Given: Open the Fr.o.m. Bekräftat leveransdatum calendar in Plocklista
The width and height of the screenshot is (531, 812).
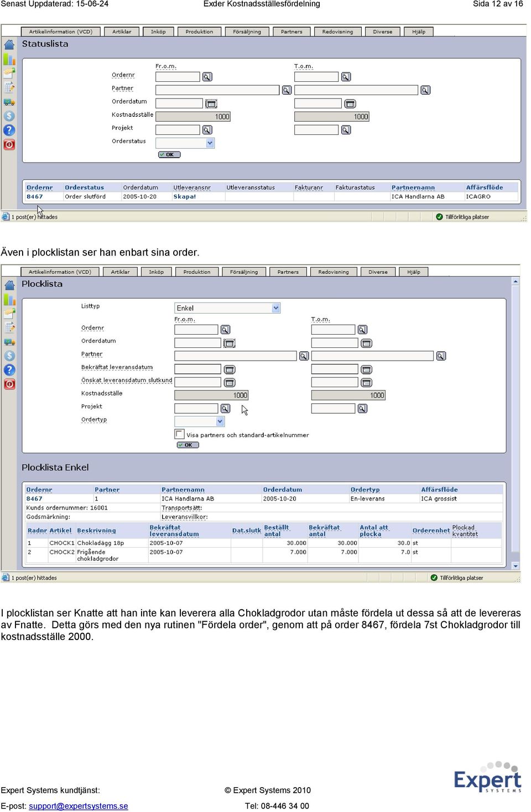Looking at the screenshot, I should pyautogui.click(x=229, y=369).
